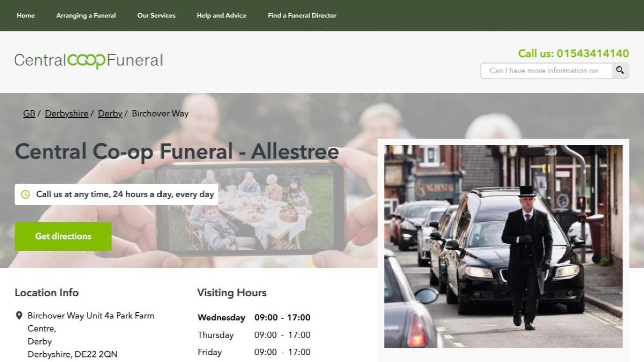Open the Arranging a Funeral menu
Screen dimensions: 644x362
tap(86, 16)
